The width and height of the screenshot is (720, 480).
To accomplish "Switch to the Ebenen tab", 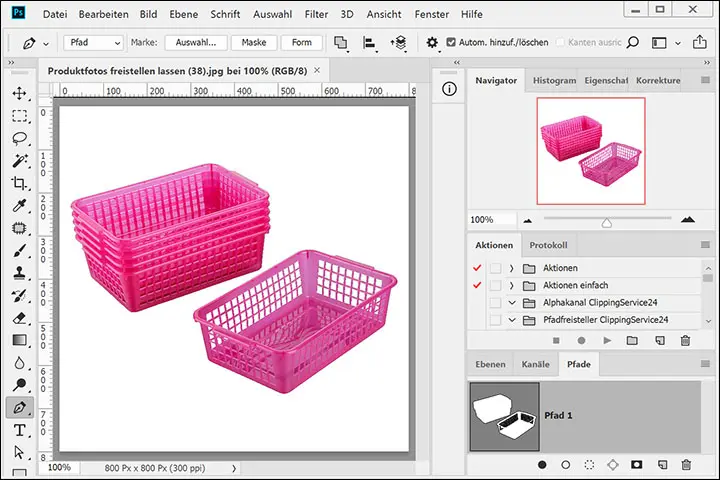I will 490,365.
